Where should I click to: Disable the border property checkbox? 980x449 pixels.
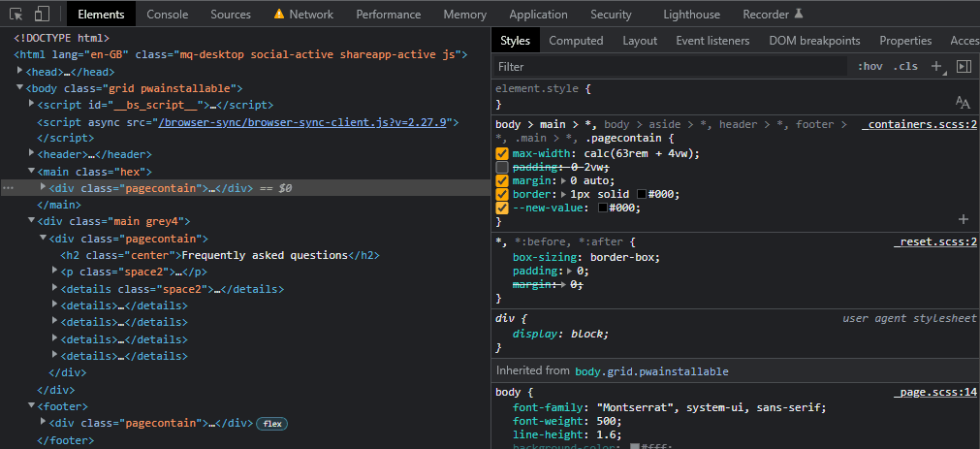(502, 195)
